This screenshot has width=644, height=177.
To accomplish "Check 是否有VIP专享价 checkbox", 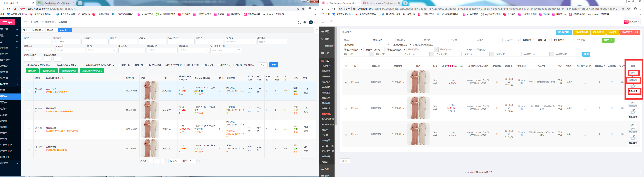I will click(165, 65).
